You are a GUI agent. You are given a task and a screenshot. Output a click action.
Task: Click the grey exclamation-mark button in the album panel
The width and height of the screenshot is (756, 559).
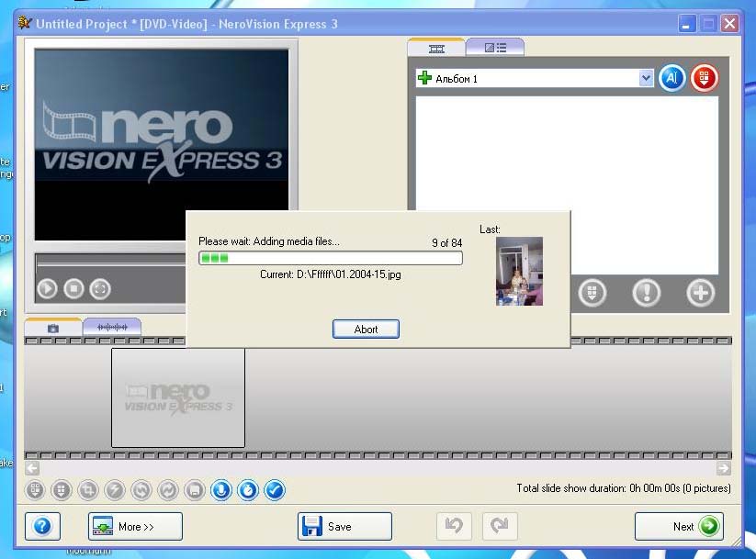point(647,293)
